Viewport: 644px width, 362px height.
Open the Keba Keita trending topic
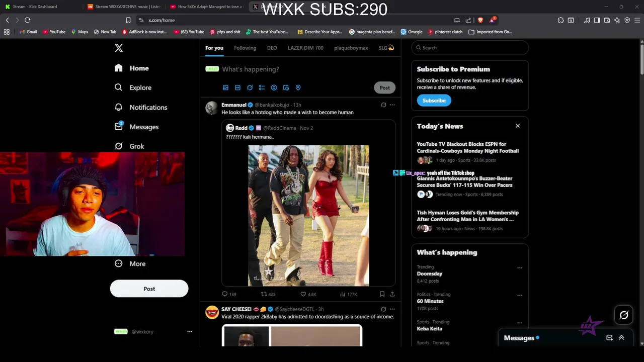click(x=429, y=329)
